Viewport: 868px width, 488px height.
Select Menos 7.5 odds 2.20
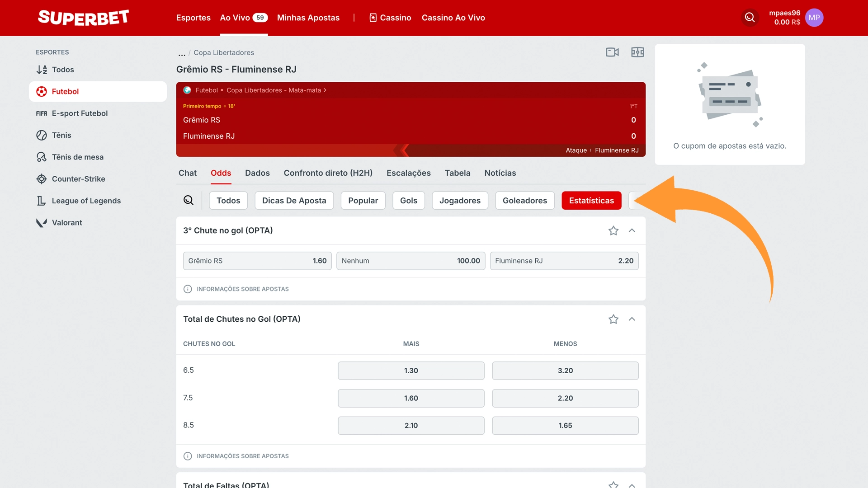click(565, 398)
